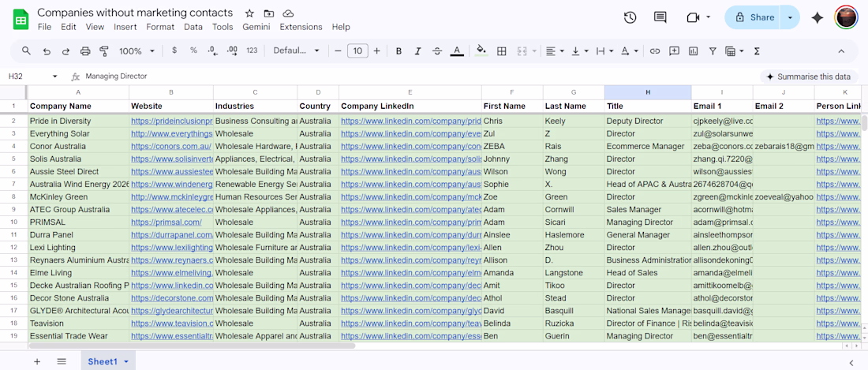Insert a comment from the toolbar

(x=674, y=50)
